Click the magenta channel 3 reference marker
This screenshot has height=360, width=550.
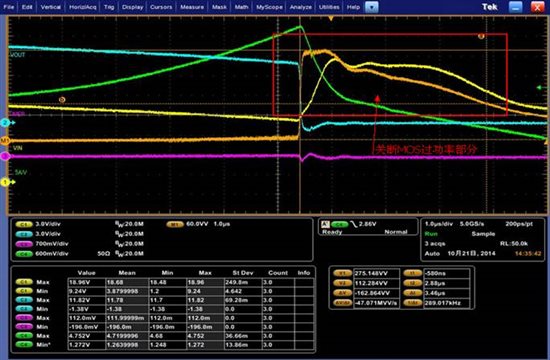(5, 156)
